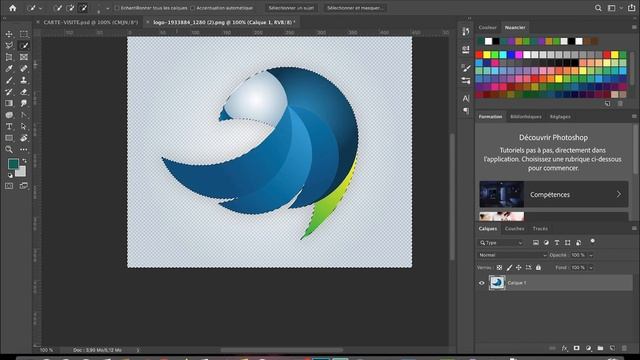The width and height of the screenshot is (640, 360).
Task: Switch to the Bibliothèques tab
Action: point(526,117)
